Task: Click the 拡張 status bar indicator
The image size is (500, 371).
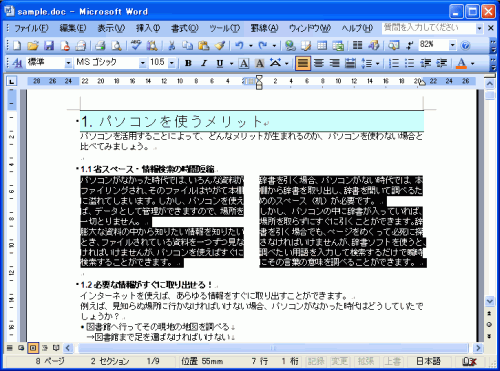Action: coord(366,361)
